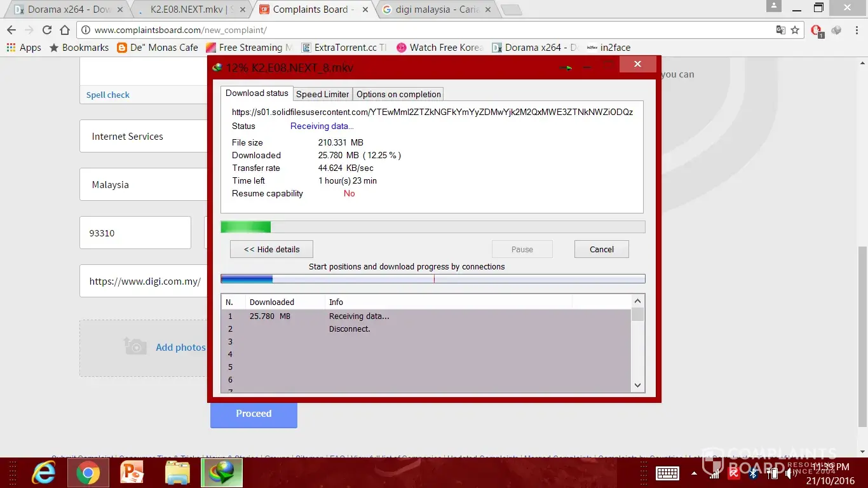Open the Watch Free Korea bookmark
The height and width of the screenshot is (488, 868).
pos(440,48)
